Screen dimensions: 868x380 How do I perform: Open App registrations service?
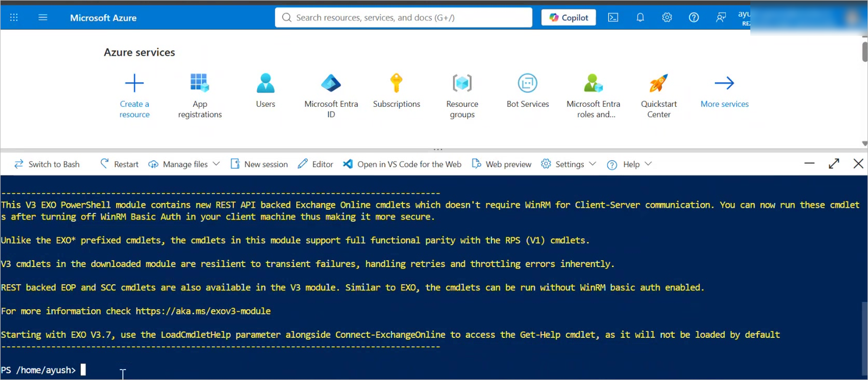pos(200,95)
